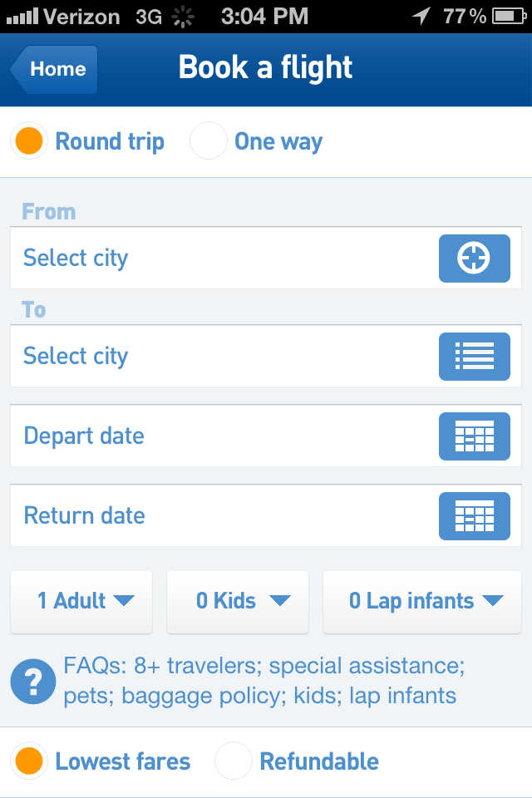Screen dimensions: 532x798
Task: Tap the location arrow status icon
Action: point(422,16)
